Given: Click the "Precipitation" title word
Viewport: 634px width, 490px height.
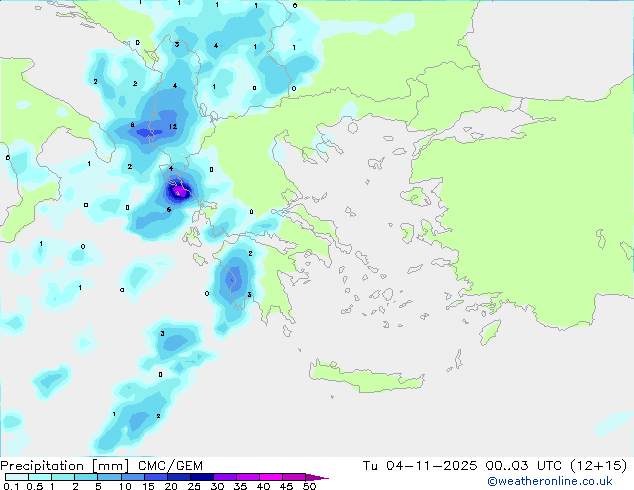Looking at the screenshot, I should click(x=42, y=466).
